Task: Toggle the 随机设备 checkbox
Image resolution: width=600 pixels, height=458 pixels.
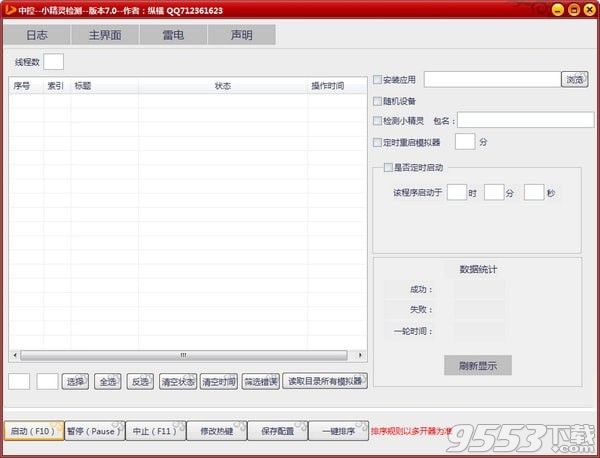Action: coord(377,101)
